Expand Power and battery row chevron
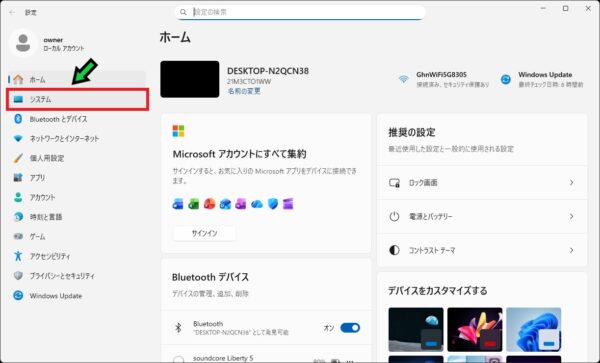This screenshot has height=363, width=600. (571, 216)
